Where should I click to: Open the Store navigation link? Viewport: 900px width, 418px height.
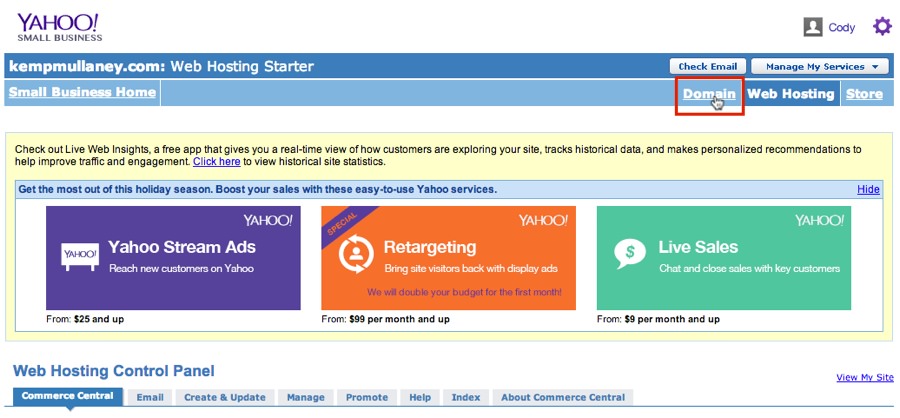[864, 94]
